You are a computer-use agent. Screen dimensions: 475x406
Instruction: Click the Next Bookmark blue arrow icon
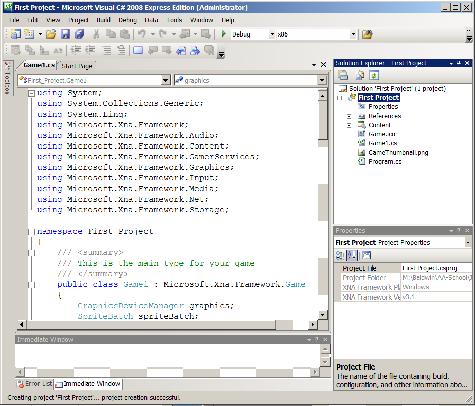click(195, 51)
